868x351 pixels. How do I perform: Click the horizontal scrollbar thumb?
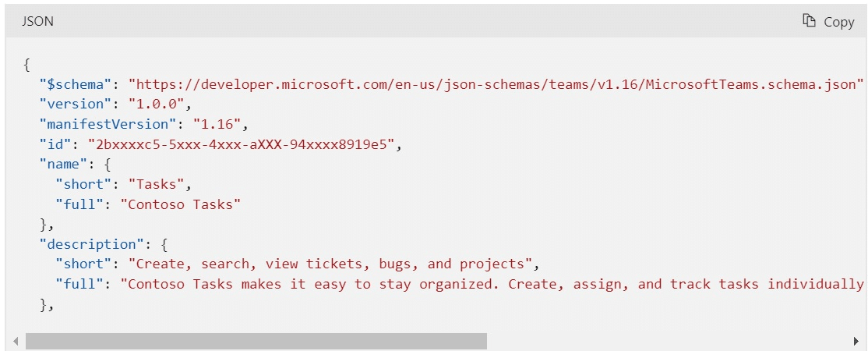256,341
